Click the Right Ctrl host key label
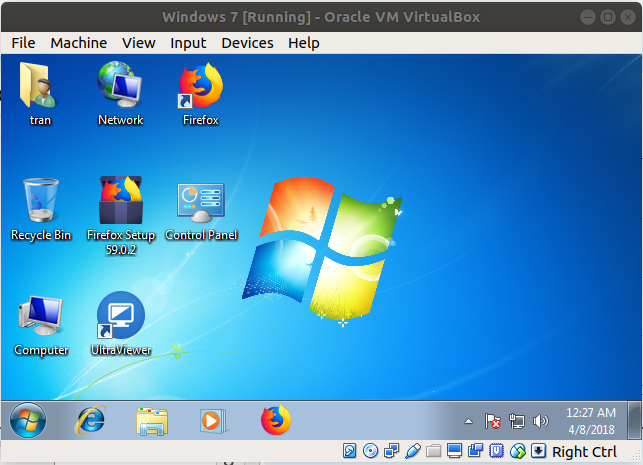The width and height of the screenshot is (643, 465). 584,451
